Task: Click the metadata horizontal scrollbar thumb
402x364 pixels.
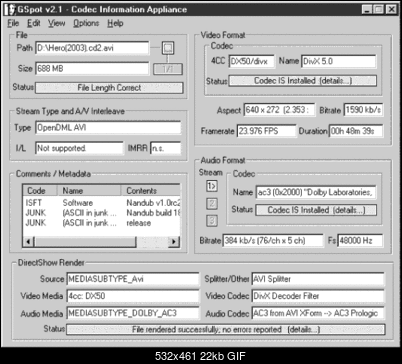Action: pyautogui.click(x=85, y=241)
